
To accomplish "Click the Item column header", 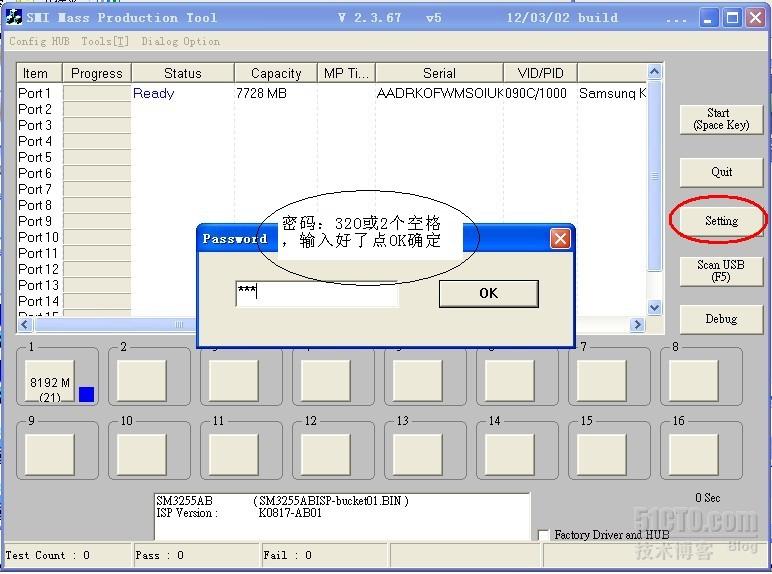I will click(39, 73).
